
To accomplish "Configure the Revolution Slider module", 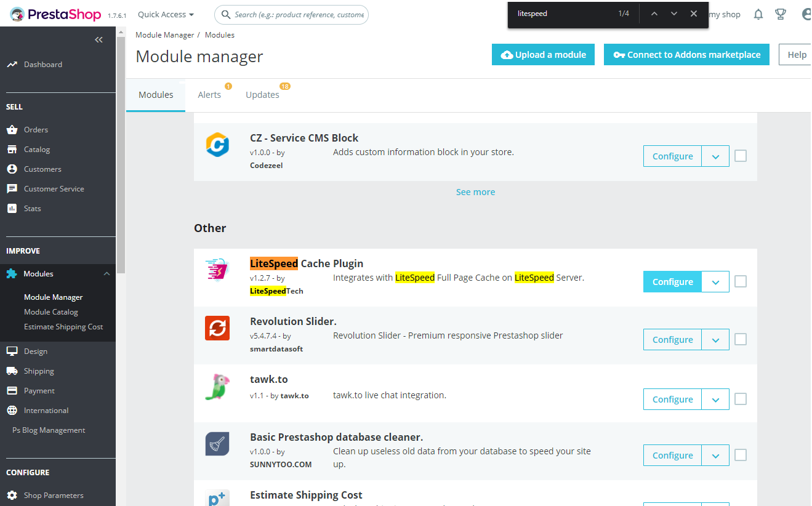I will (672, 340).
